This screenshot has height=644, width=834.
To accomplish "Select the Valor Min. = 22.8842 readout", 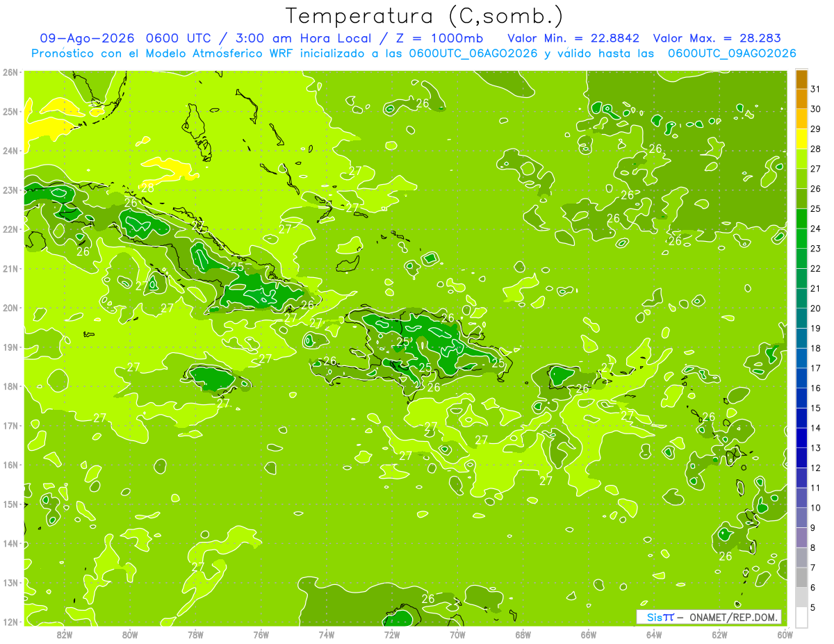I will pyautogui.click(x=573, y=38).
